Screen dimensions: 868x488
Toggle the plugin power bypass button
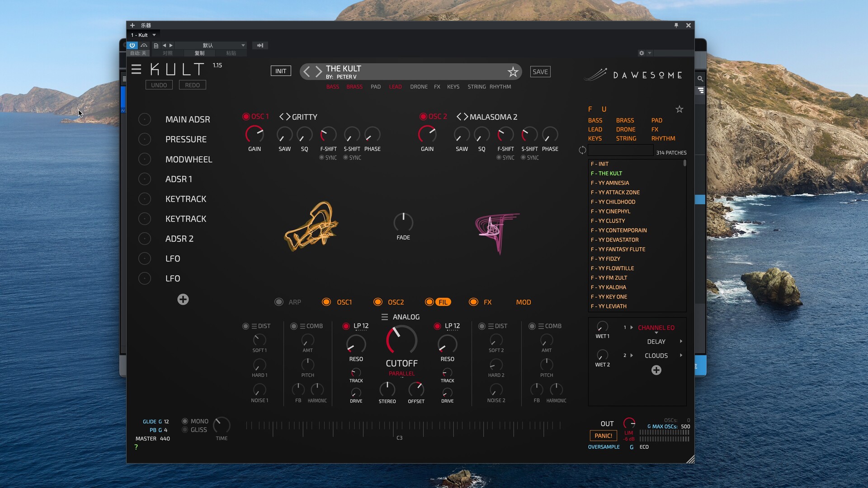[x=132, y=45]
